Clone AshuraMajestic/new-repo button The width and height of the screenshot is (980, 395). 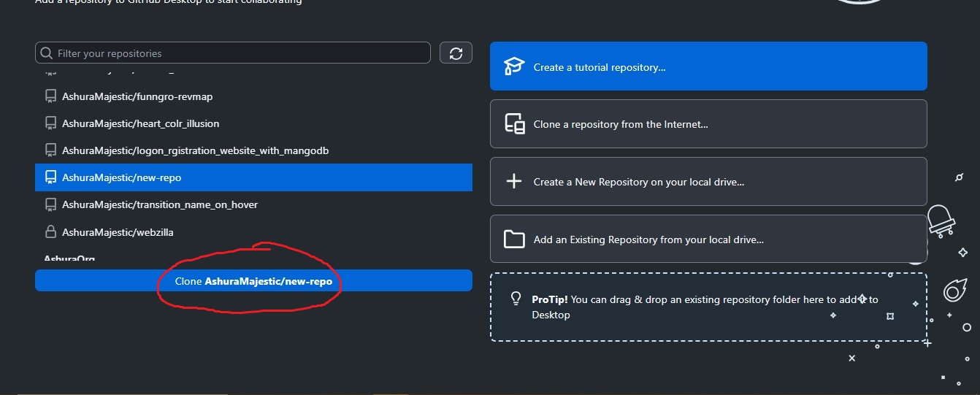253,281
